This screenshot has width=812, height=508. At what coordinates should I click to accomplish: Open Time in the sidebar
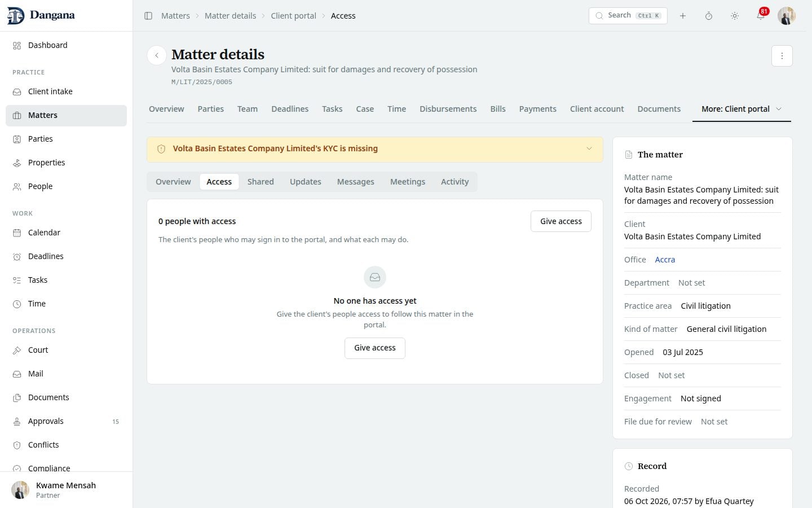pyautogui.click(x=66, y=304)
